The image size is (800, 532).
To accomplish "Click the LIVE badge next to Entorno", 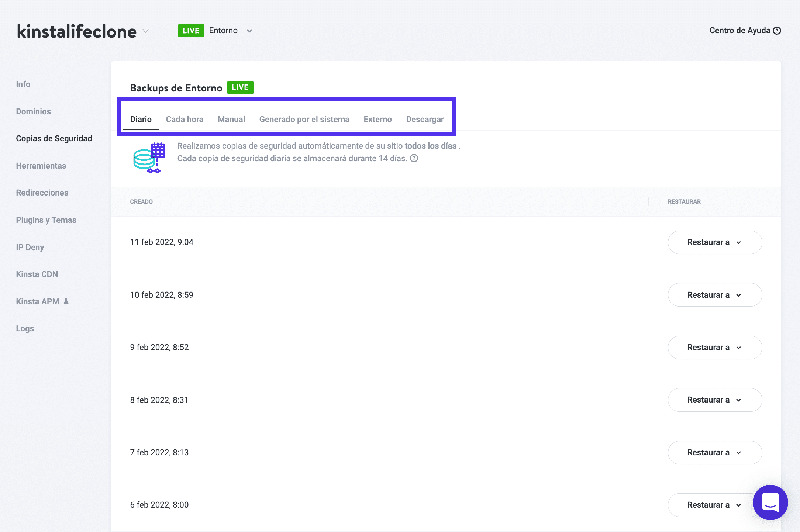I will point(191,31).
